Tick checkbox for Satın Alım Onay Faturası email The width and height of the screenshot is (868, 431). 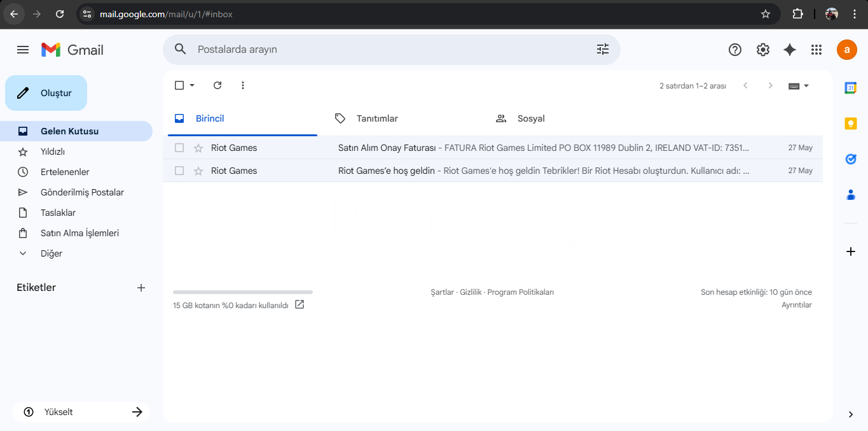coord(179,148)
